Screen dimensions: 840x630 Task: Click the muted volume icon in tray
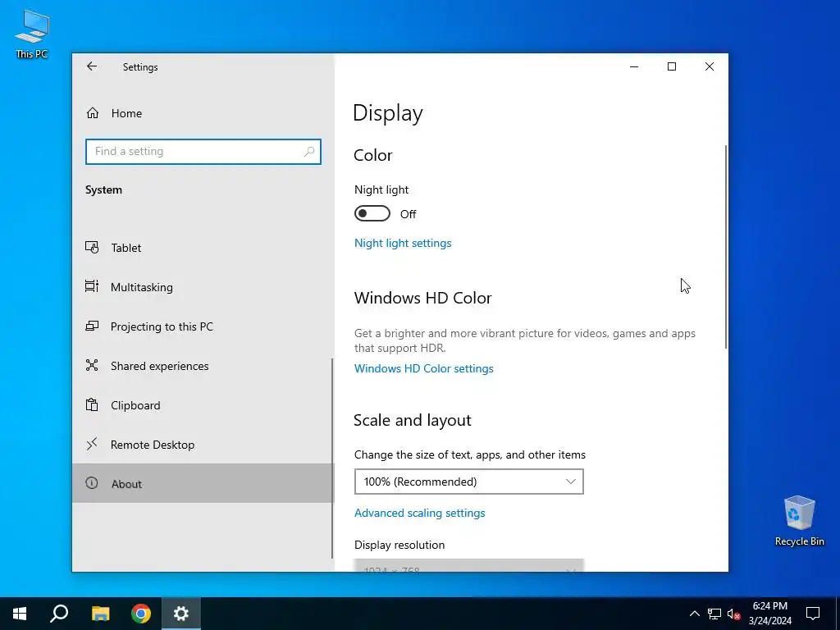pos(733,614)
